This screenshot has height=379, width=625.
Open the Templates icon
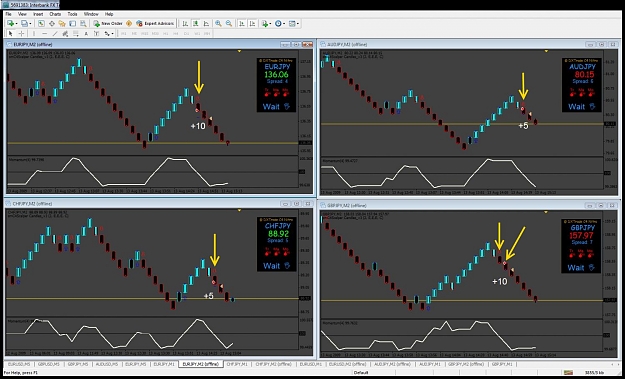(292, 24)
